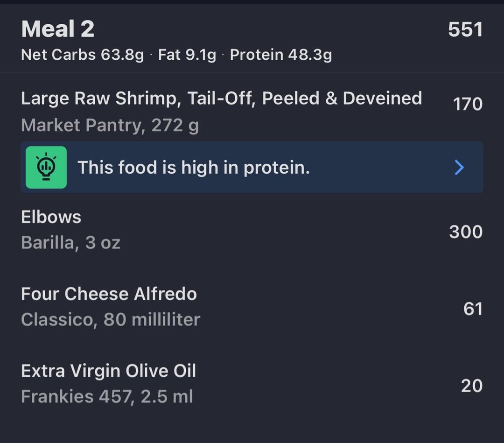504x443 pixels.
Task: Tap the 170 calorie value for shrimp
Action: tap(468, 104)
